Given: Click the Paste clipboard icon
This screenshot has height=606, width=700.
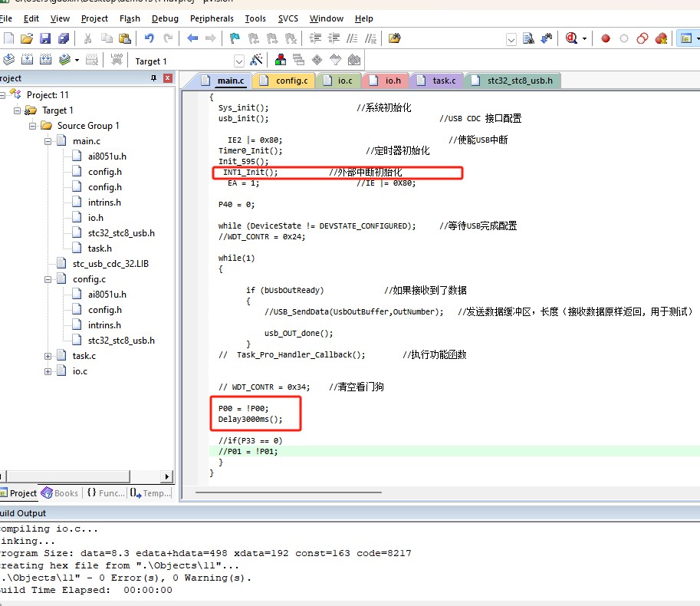Looking at the screenshot, I should tap(125, 38).
